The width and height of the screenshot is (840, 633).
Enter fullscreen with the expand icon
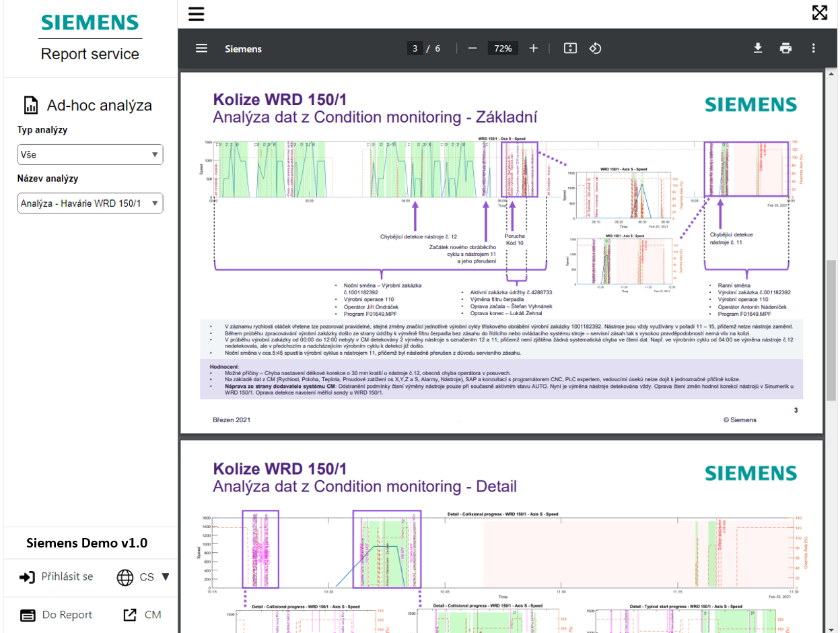[821, 12]
